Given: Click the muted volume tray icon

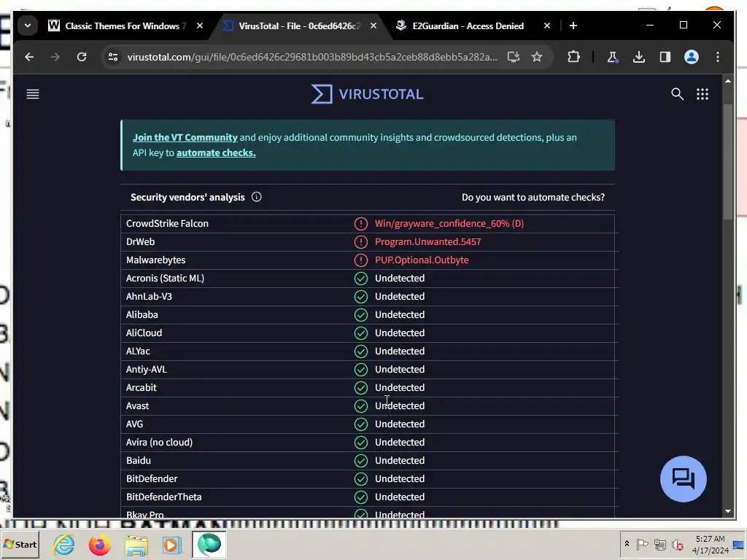Looking at the screenshot, I should [x=677, y=544].
